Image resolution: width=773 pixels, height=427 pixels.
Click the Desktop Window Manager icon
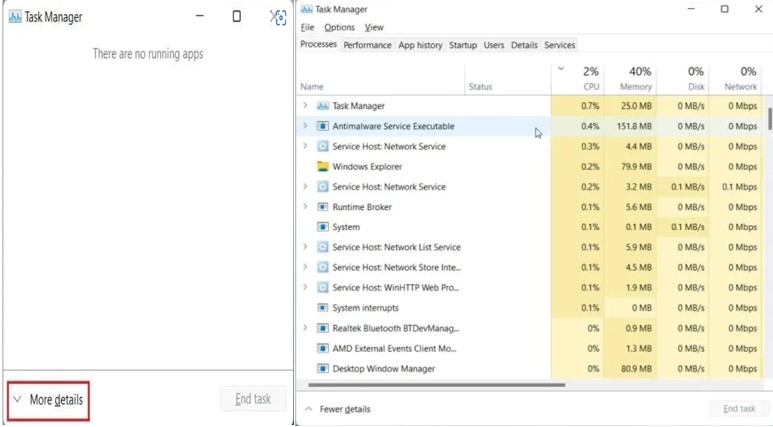tap(322, 369)
